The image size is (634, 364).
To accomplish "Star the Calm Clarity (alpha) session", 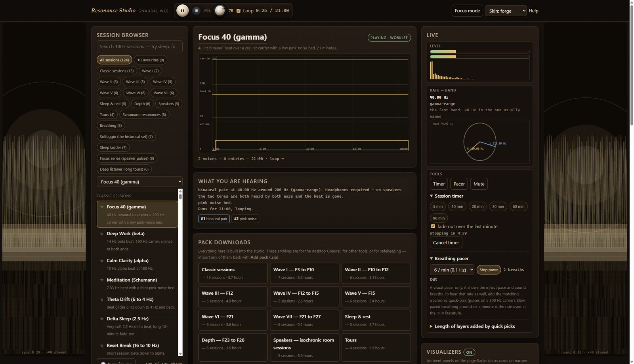I will [x=102, y=261].
